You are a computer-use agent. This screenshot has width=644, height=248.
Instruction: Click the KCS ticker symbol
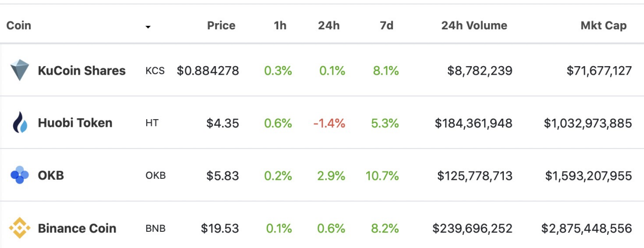[x=155, y=71]
